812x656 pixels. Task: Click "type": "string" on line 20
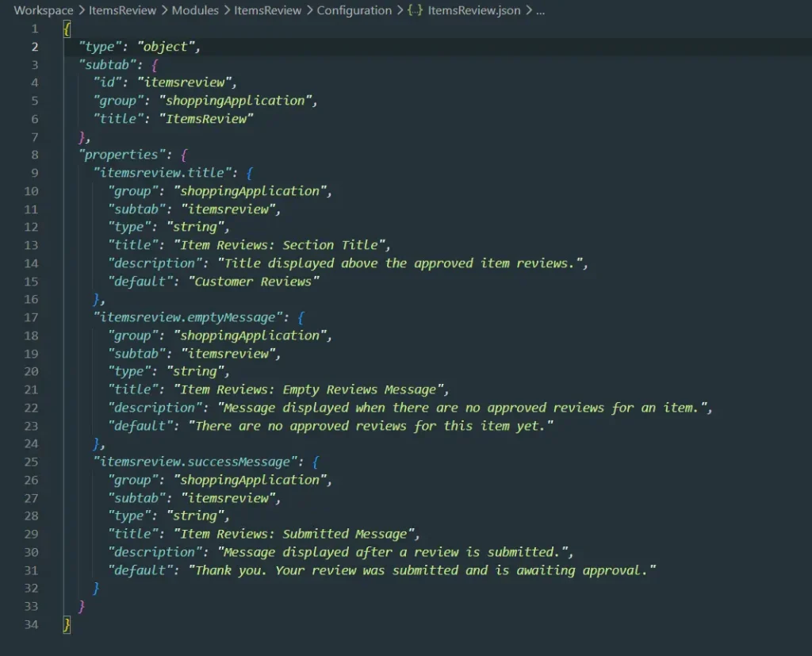pyautogui.click(x=168, y=371)
